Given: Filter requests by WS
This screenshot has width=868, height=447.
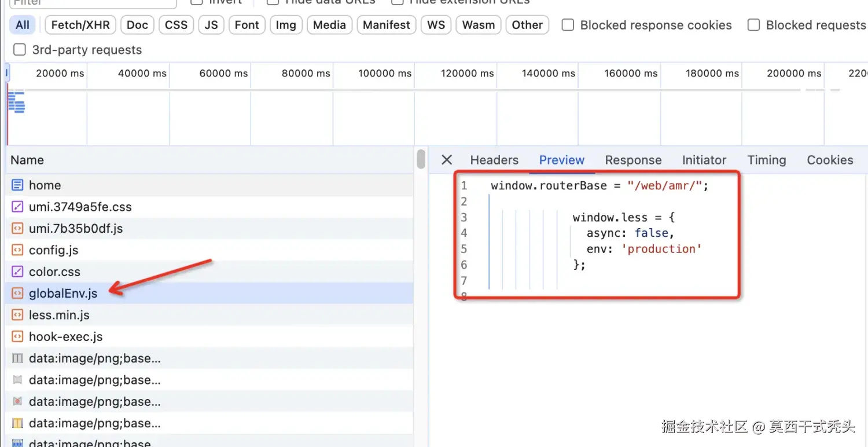Looking at the screenshot, I should click(x=436, y=25).
